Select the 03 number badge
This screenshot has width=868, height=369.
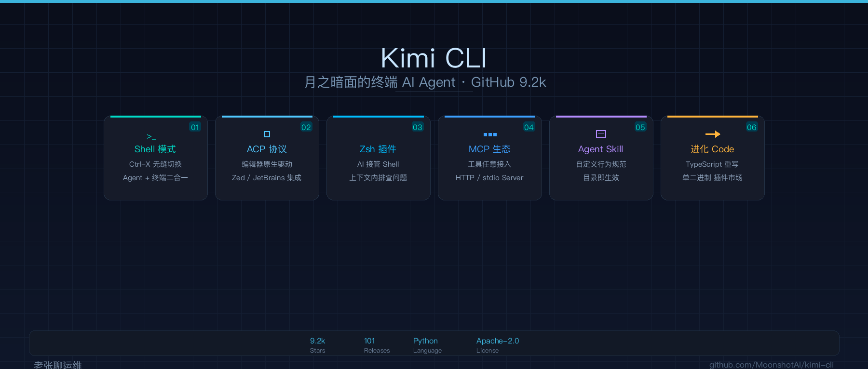coord(418,127)
